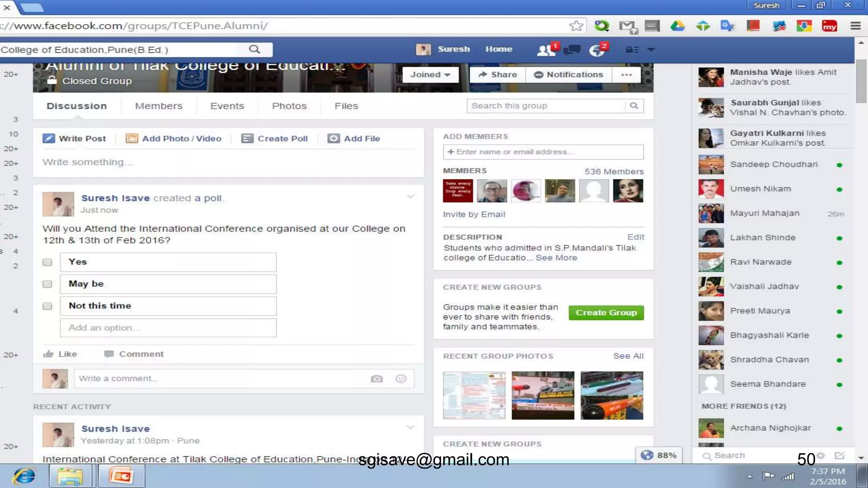
Task: Switch to the Members tab
Action: (159, 106)
